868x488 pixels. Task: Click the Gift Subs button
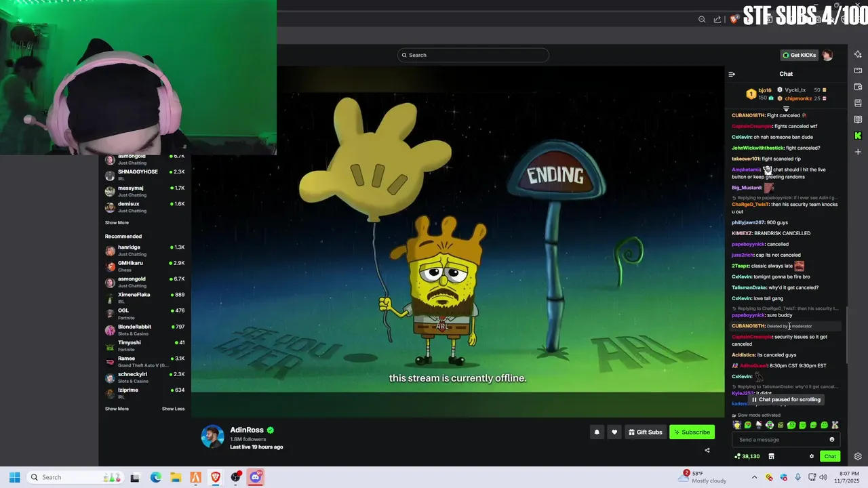(x=645, y=432)
